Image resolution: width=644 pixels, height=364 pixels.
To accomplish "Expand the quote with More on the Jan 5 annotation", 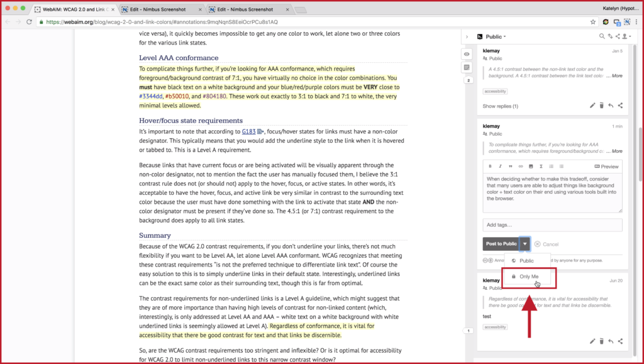I will coord(616,76).
